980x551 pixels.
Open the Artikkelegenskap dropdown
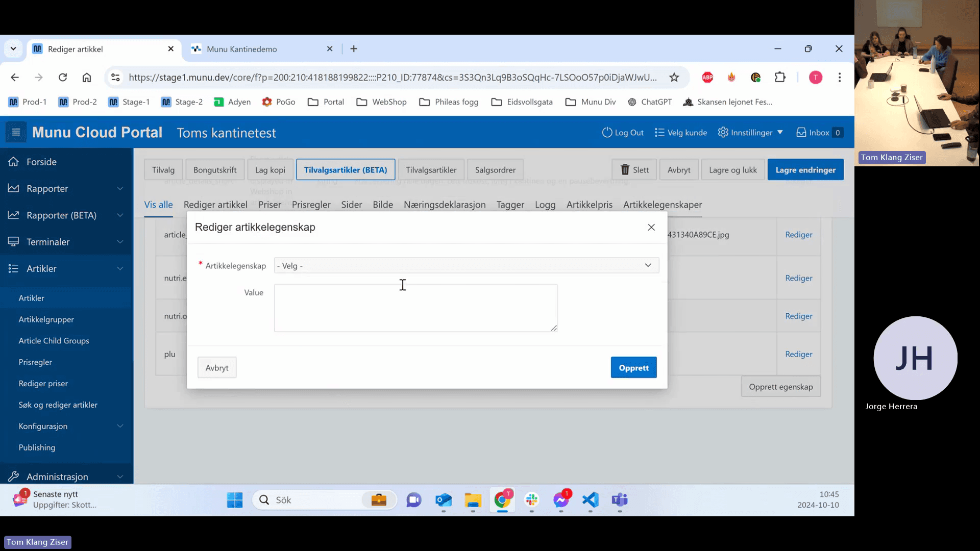(x=467, y=265)
